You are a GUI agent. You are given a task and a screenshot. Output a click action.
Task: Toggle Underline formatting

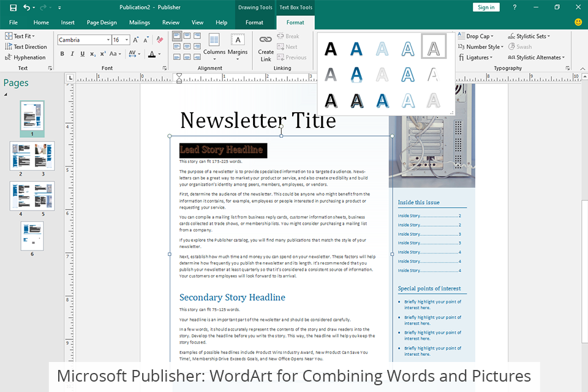pyautogui.click(x=83, y=54)
